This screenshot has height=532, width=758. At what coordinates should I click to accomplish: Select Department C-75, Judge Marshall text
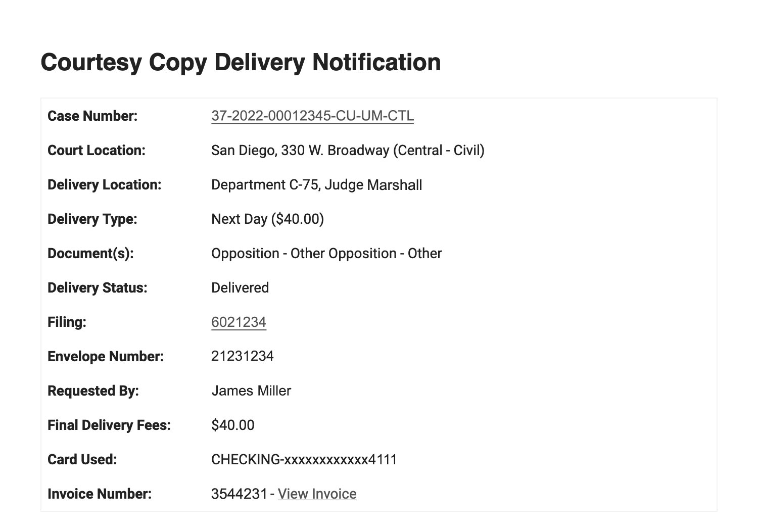[317, 185]
